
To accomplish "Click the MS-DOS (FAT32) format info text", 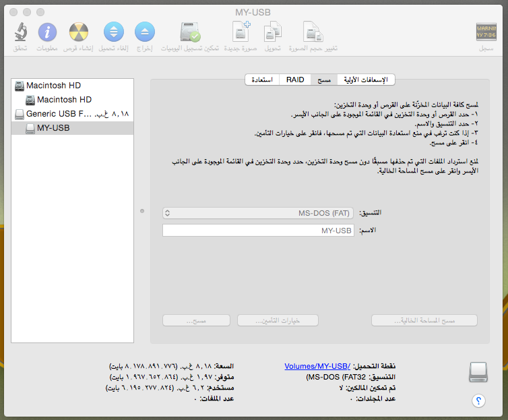I will (336, 377).
